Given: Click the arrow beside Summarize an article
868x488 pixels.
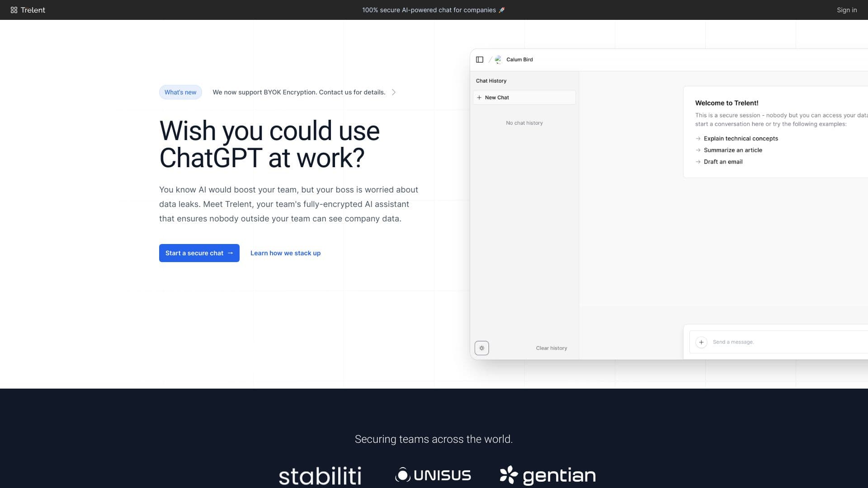Looking at the screenshot, I should (698, 150).
